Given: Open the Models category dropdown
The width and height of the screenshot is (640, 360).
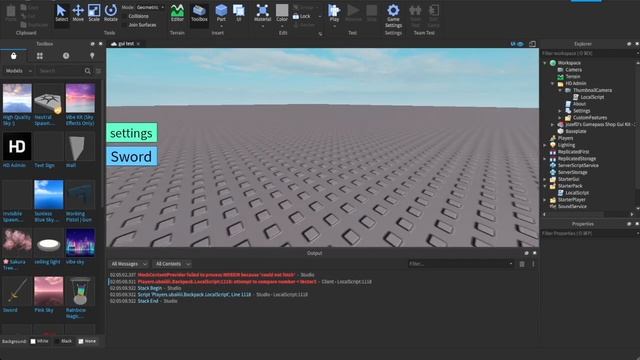Looking at the screenshot, I should [18, 71].
